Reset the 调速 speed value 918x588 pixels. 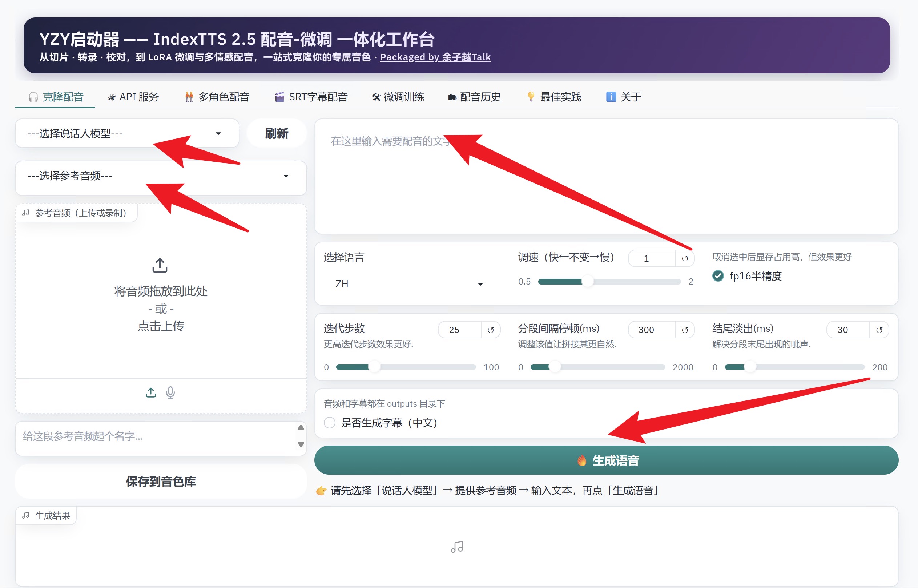coord(685,258)
